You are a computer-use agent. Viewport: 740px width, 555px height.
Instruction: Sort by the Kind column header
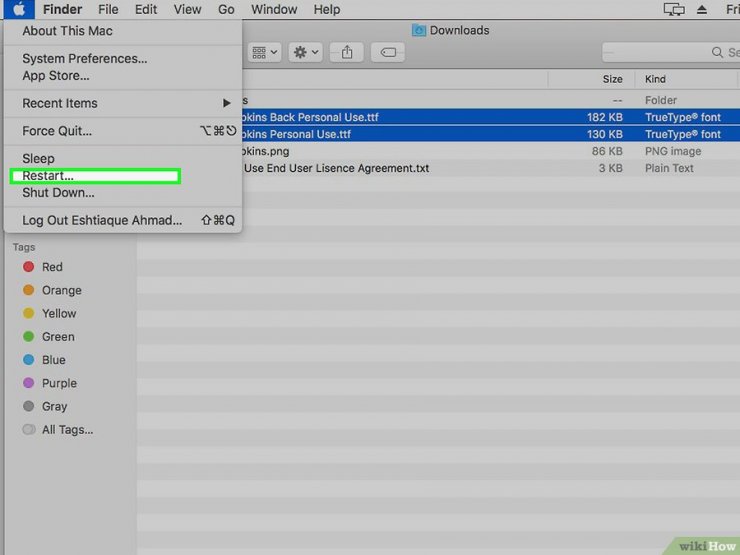click(x=655, y=79)
